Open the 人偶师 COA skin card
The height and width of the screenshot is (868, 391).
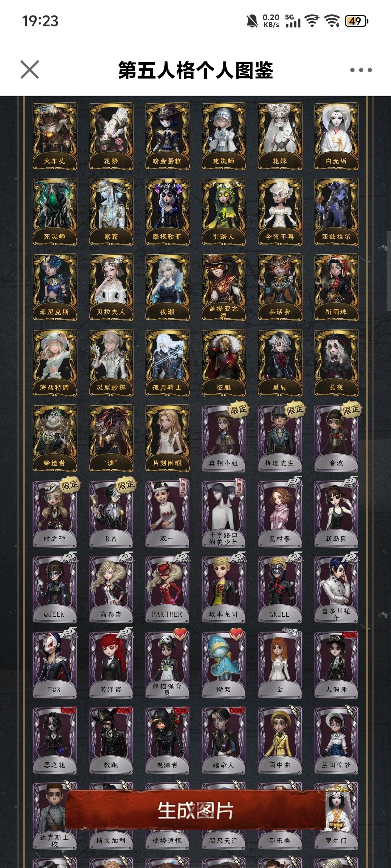coord(336,665)
